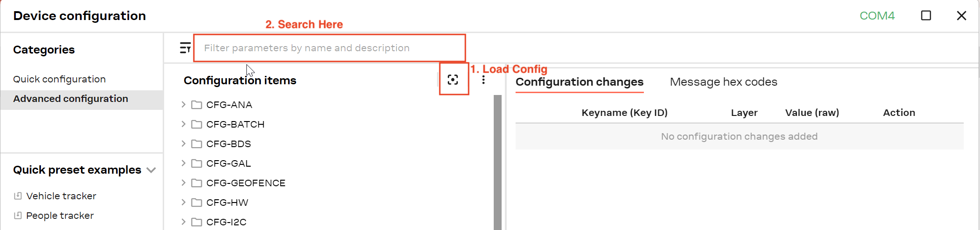This screenshot has height=230, width=980.
Task: Click the People tracker preset icon
Action: [18, 216]
